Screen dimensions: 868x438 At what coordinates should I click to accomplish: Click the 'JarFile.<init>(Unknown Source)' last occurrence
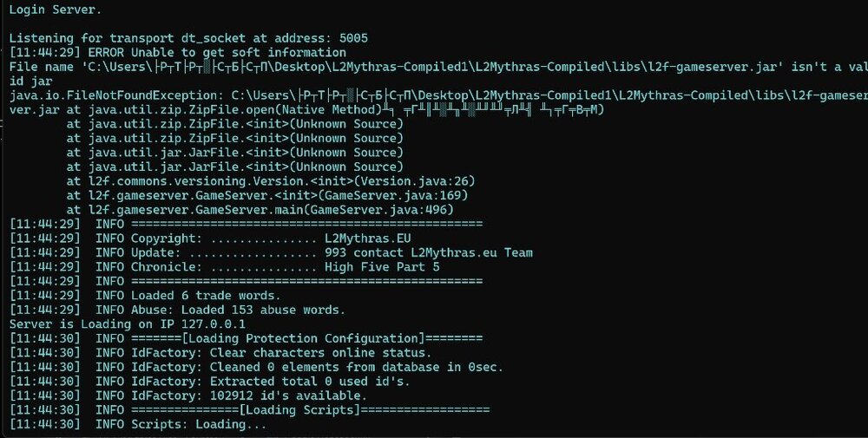tap(234, 167)
